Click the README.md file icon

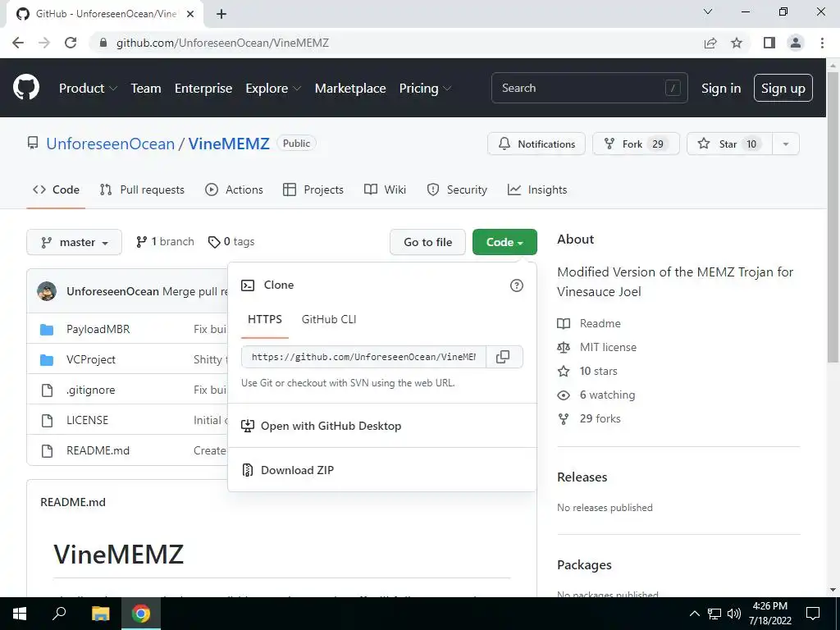click(x=47, y=450)
